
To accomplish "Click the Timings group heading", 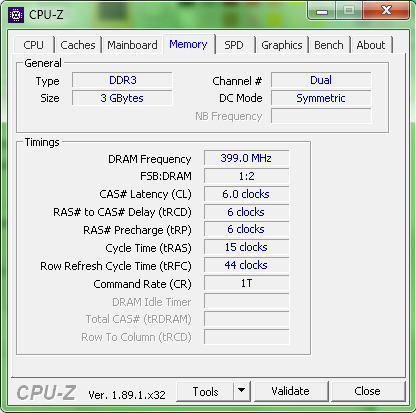I will point(42,142).
